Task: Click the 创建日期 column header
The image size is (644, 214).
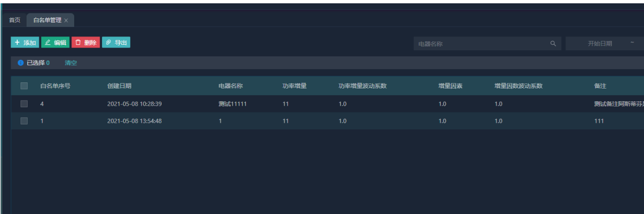Action: tap(120, 86)
